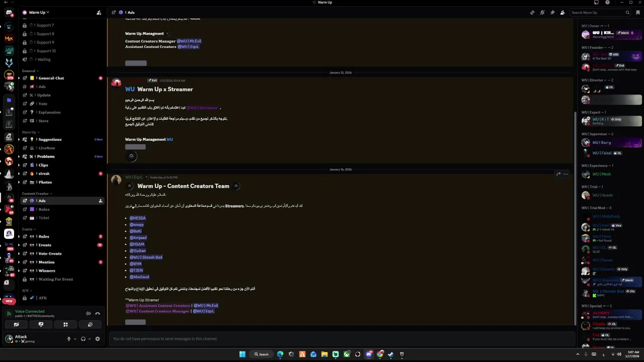Click the @HESSA mention
The image size is (644, 362).
click(x=138, y=218)
